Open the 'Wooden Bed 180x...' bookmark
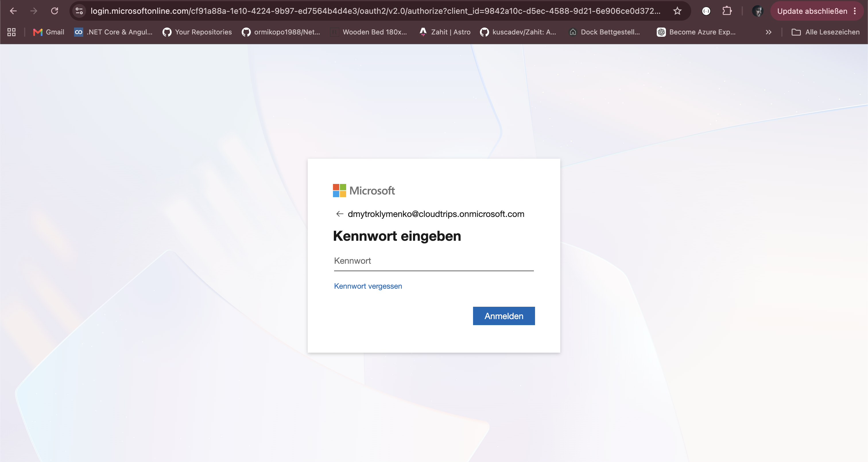This screenshot has height=462, width=868. click(369, 32)
